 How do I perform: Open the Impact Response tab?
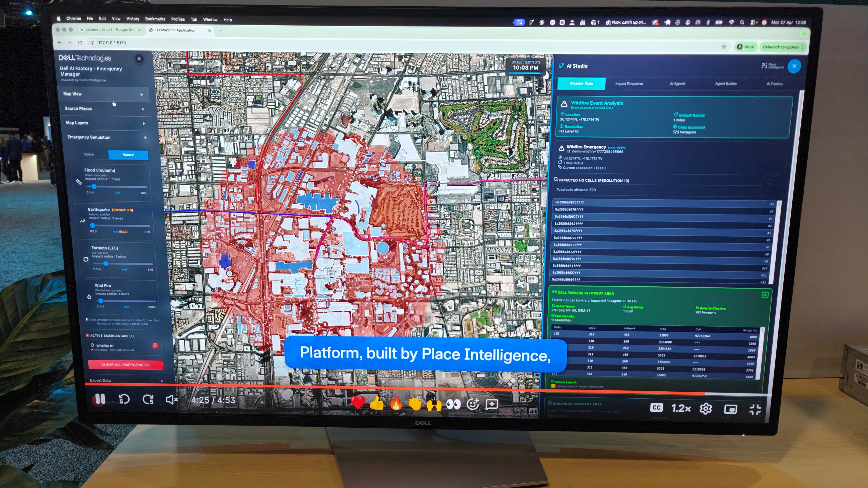(x=629, y=83)
